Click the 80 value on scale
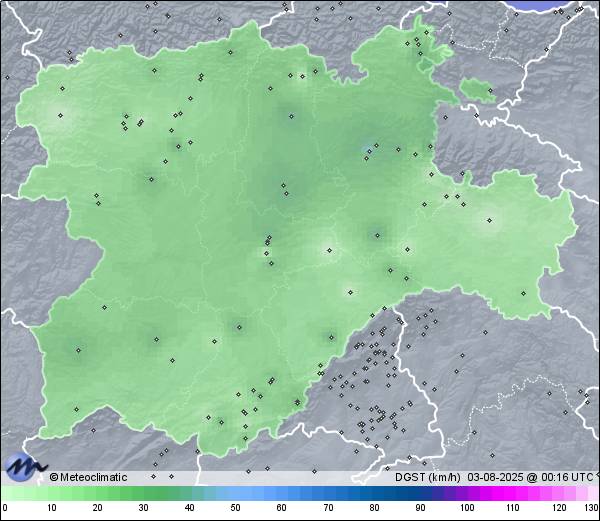This screenshot has width=600, height=521. tap(374, 508)
